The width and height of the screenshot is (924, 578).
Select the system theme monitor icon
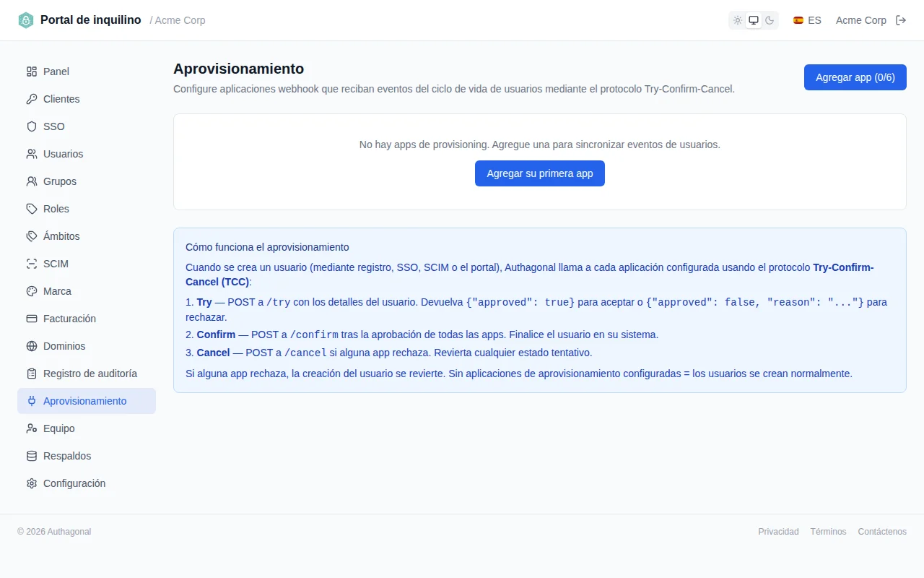point(754,20)
